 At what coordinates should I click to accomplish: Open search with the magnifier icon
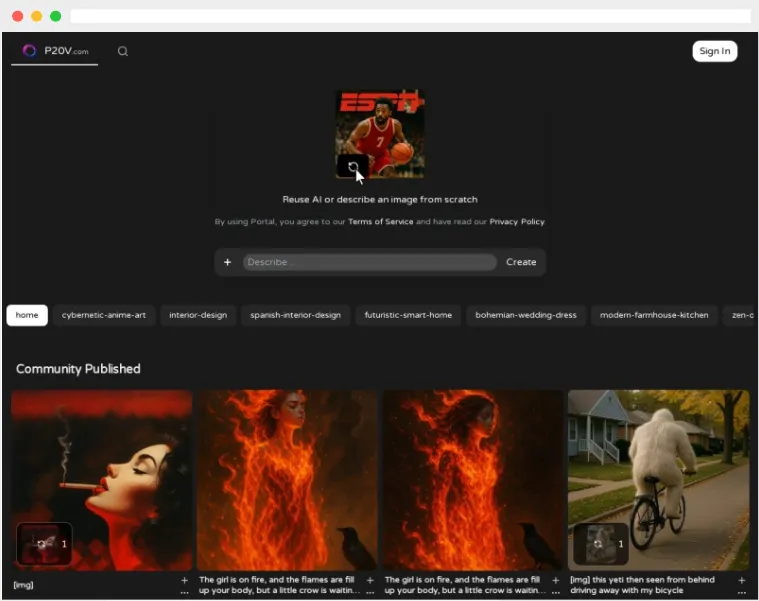[123, 51]
